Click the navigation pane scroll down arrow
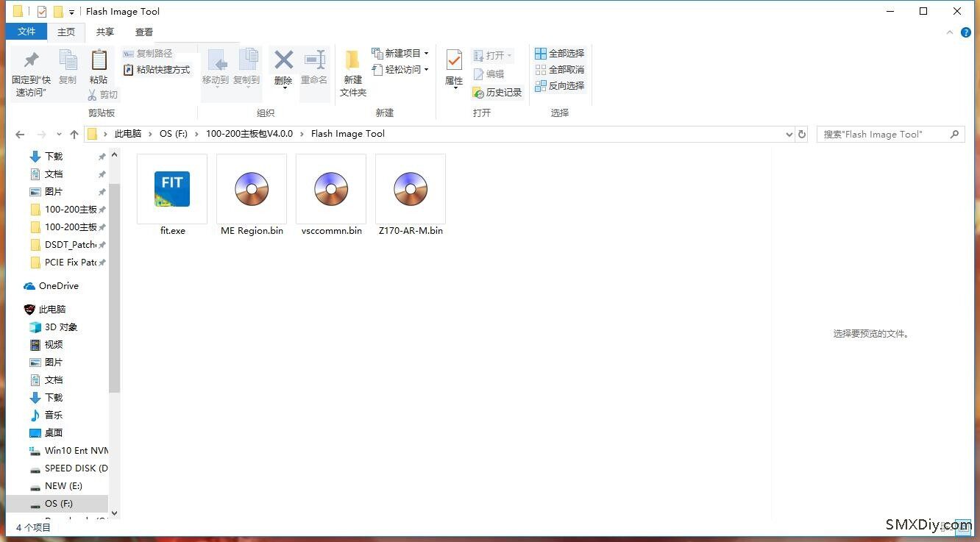Image resolution: width=980 pixels, height=542 pixels. click(x=114, y=513)
